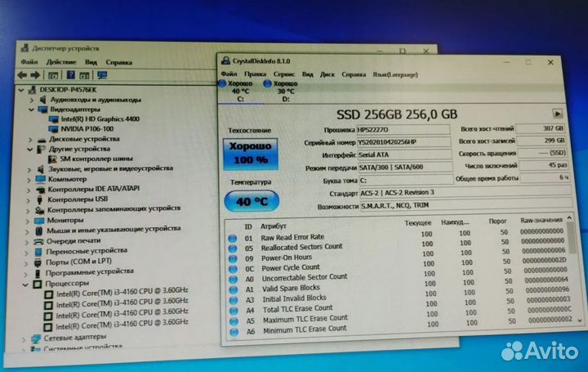Open Правка menu in CrystalDiskInfo

[x=255, y=74]
